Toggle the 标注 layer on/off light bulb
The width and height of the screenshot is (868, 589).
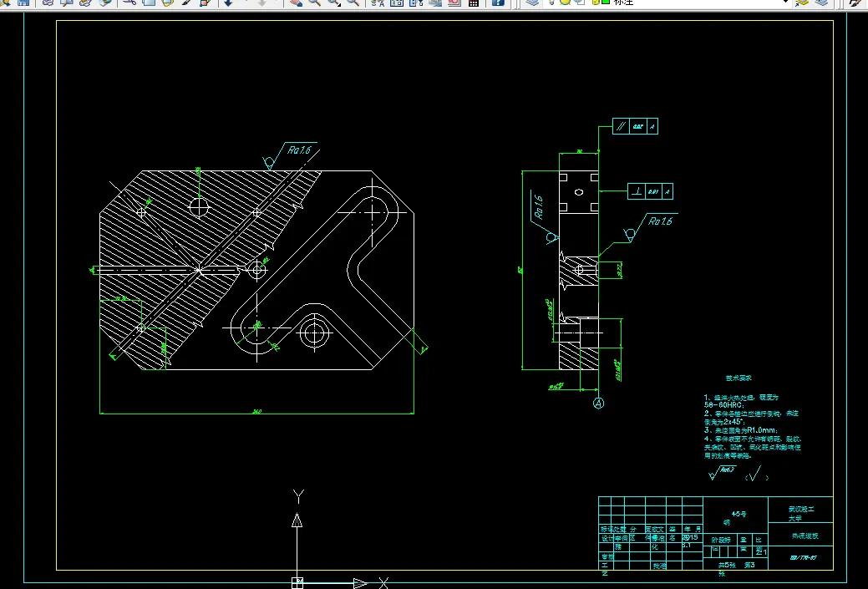coord(551,3)
